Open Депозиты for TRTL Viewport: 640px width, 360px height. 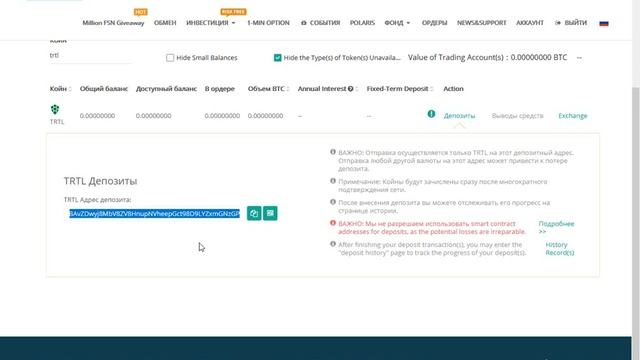point(459,116)
